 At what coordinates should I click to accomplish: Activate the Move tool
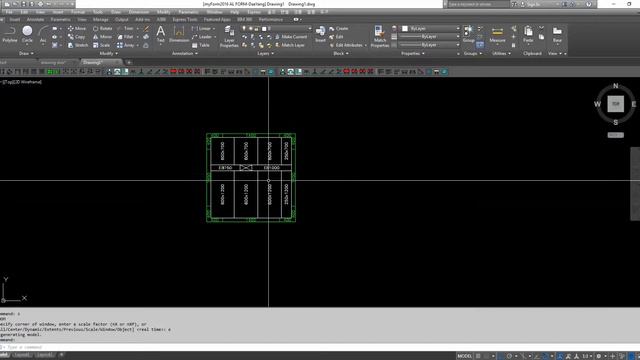tap(77, 29)
